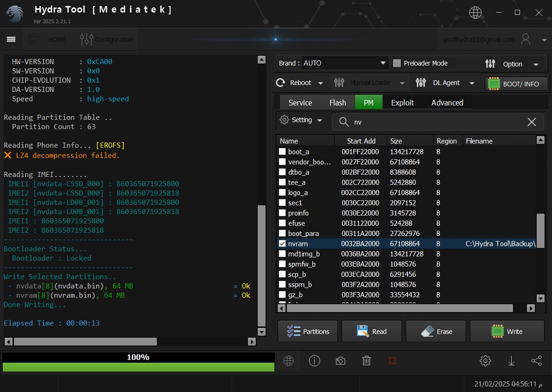552x392 pixels.
Task: Sort by Start Add column header
Action: [361, 141]
